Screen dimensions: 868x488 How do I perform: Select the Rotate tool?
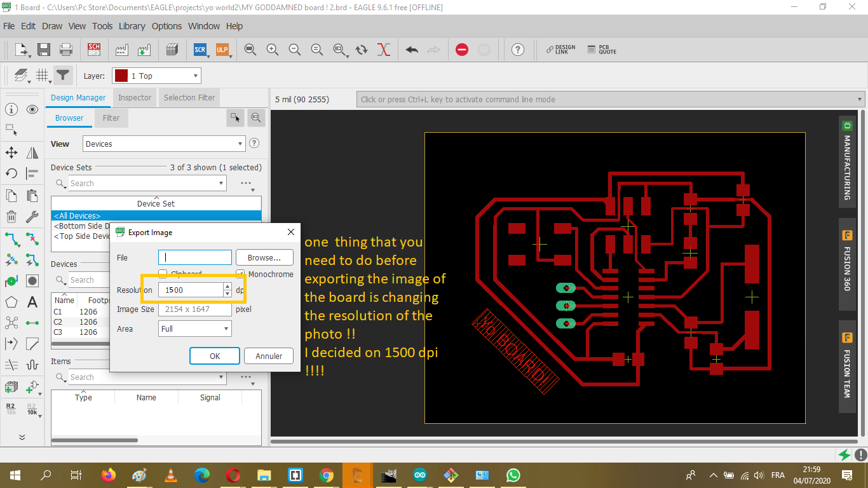[11, 173]
